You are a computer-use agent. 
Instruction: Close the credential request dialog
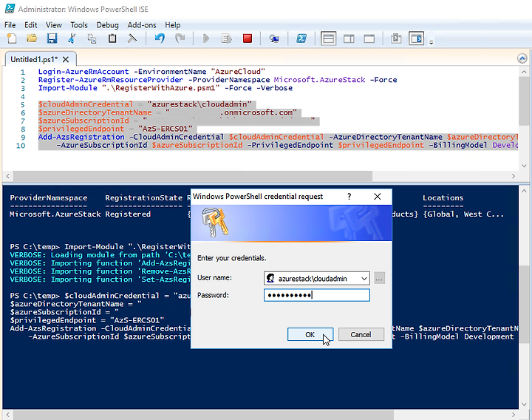click(x=378, y=197)
